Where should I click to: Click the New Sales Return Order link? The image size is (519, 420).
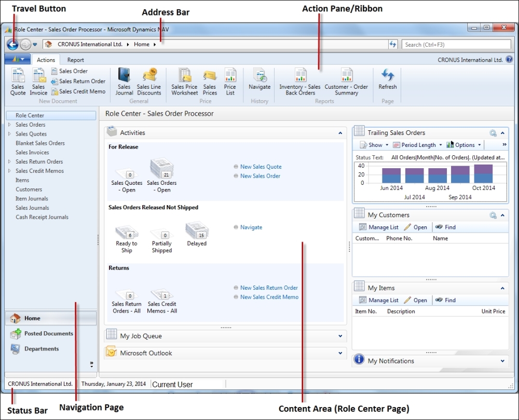click(x=269, y=288)
